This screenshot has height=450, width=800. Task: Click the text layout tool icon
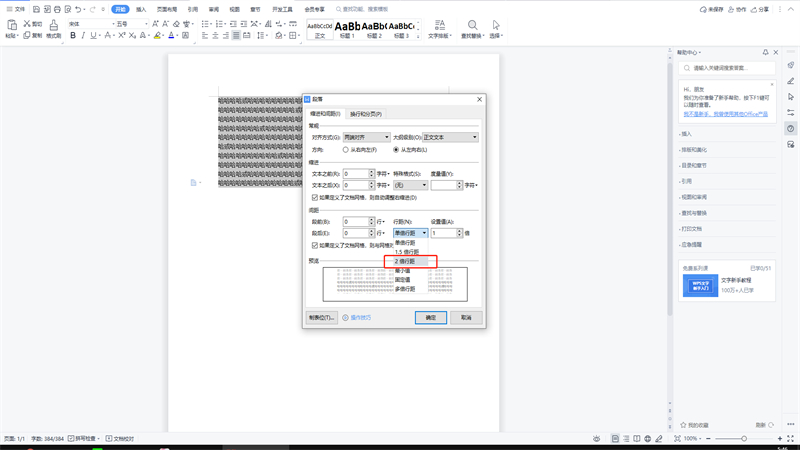click(439, 25)
